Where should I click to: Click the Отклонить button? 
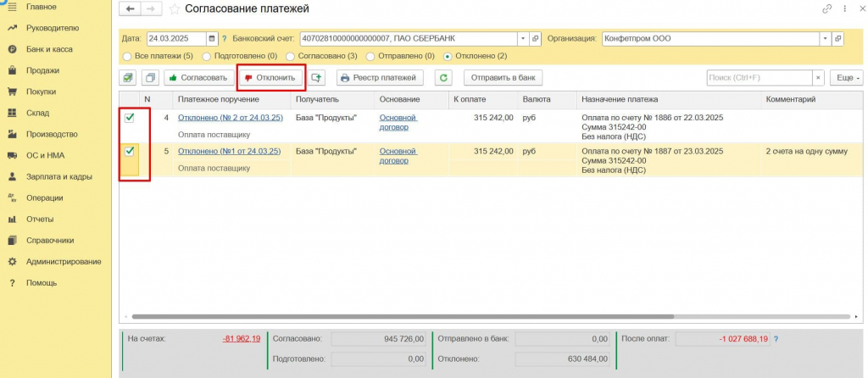271,78
